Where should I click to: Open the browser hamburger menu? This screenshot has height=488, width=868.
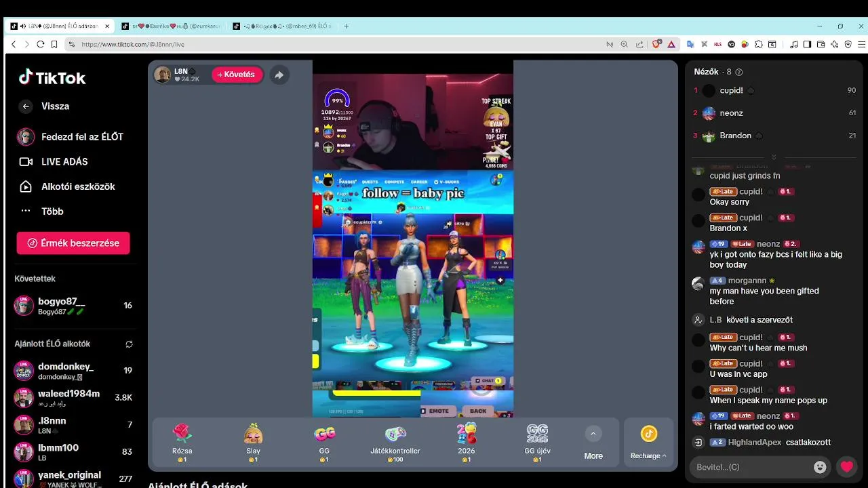(861, 44)
